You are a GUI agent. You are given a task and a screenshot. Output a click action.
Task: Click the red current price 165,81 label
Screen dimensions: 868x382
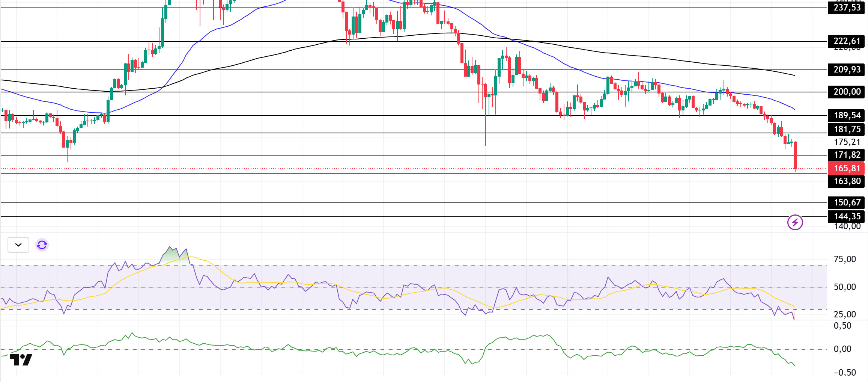847,169
